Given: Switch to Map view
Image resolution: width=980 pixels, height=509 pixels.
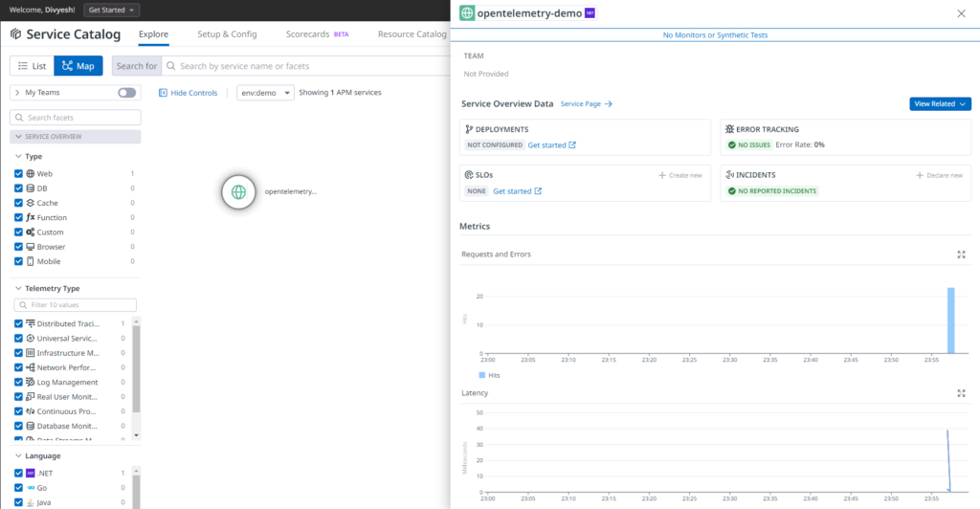Looking at the screenshot, I should 78,66.
